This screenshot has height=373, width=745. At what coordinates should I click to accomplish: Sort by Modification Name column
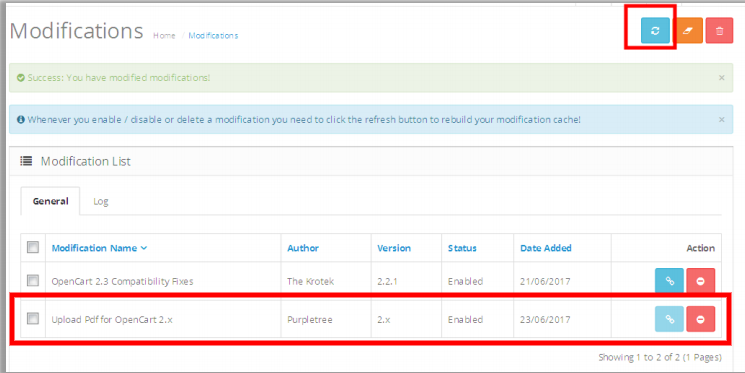(99, 248)
